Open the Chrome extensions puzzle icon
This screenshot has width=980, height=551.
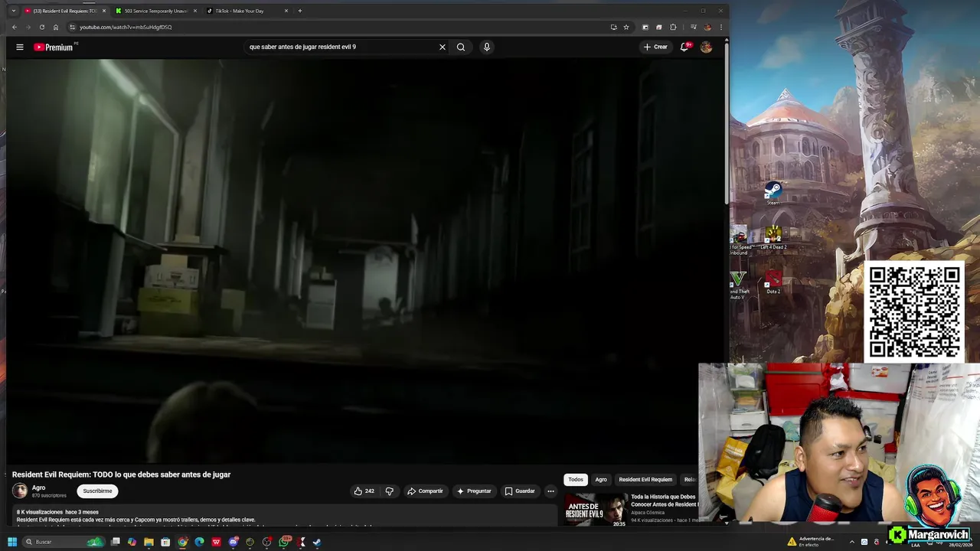click(673, 27)
